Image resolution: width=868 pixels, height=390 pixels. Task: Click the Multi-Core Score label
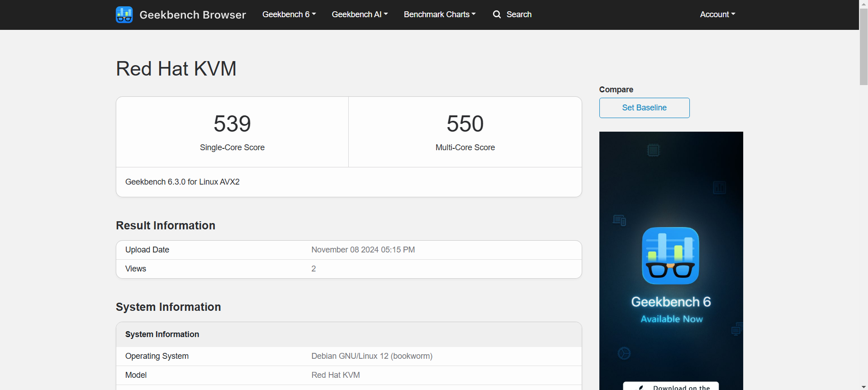coord(465,147)
